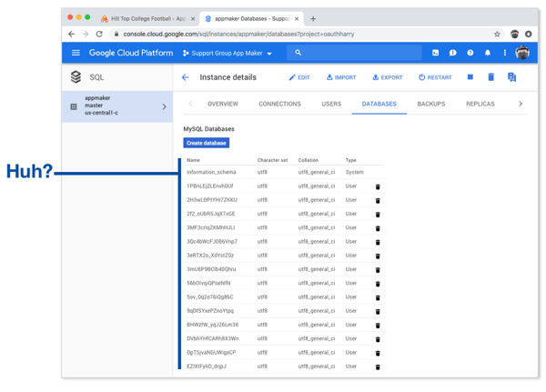Delete database BHWzfW_yqJ26Lm38
The width and height of the screenshot is (546, 392).
coord(378,326)
